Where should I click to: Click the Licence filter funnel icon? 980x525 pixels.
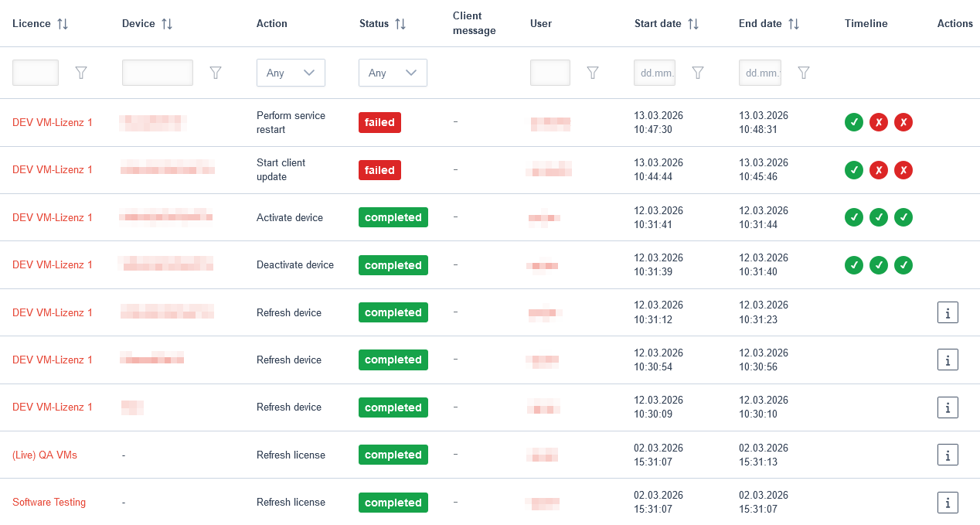pos(81,73)
